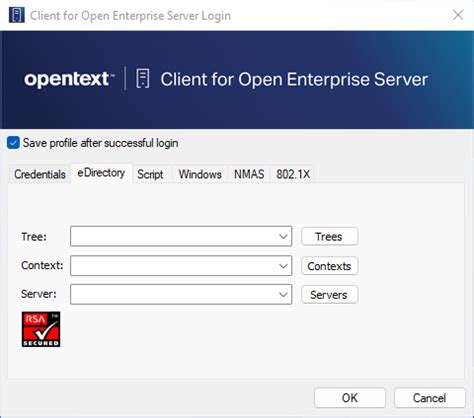Switch to the 802.1X tab
474x418 pixels.
[x=293, y=174]
